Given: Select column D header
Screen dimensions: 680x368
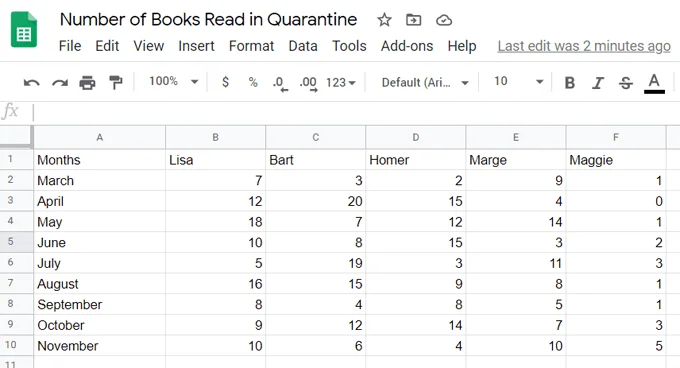Looking at the screenshot, I should [415, 137].
